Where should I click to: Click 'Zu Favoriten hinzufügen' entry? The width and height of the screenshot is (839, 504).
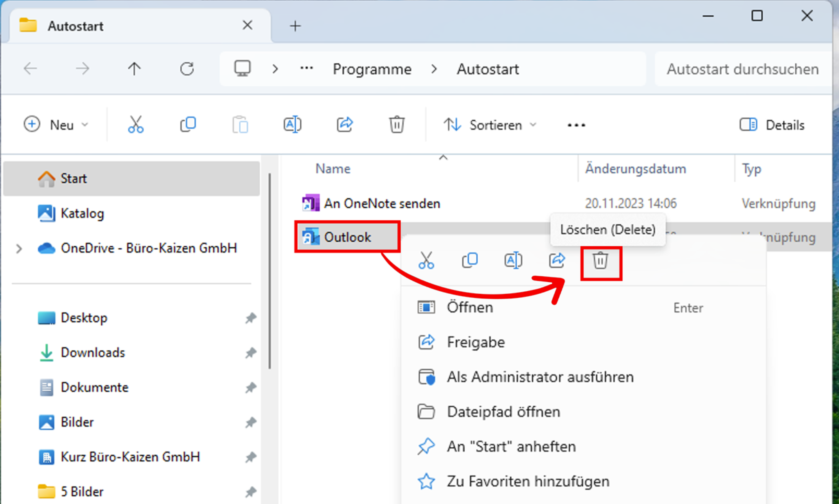[528, 481]
